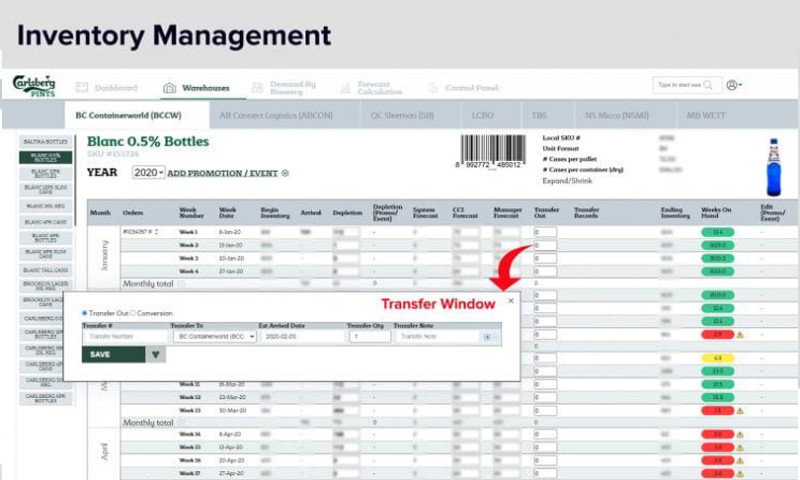This screenshot has height=480, width=800.
Task: Select the Conversion radio button
Action: (x=132, y=313)
